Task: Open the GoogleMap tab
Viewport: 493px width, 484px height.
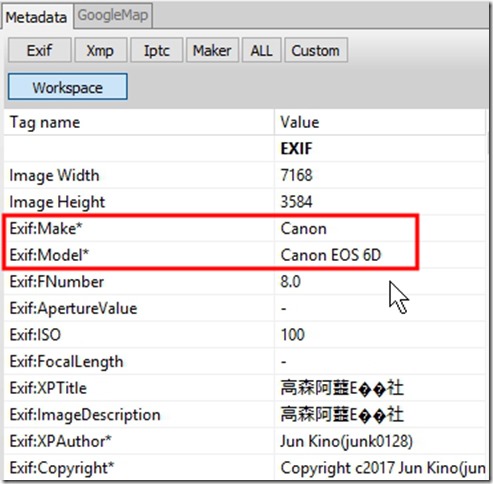Action: pyautogui.click(x=113, y=15)
